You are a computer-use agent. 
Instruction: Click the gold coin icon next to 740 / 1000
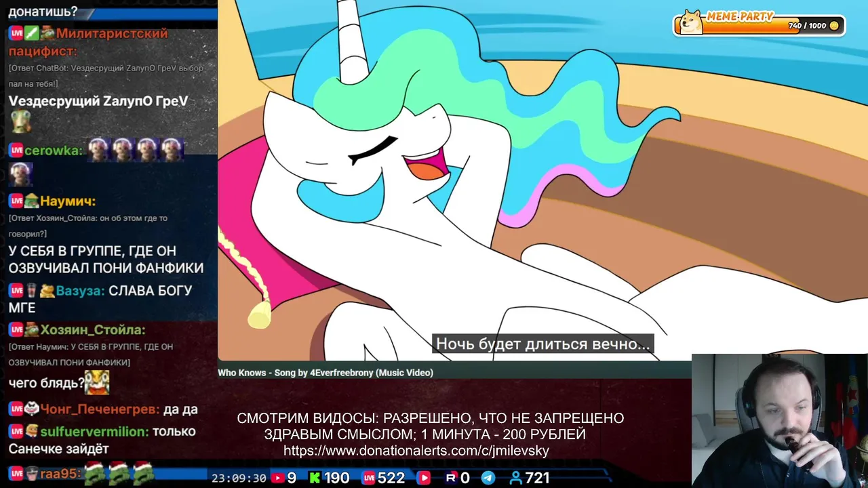(x=834, y=26)
